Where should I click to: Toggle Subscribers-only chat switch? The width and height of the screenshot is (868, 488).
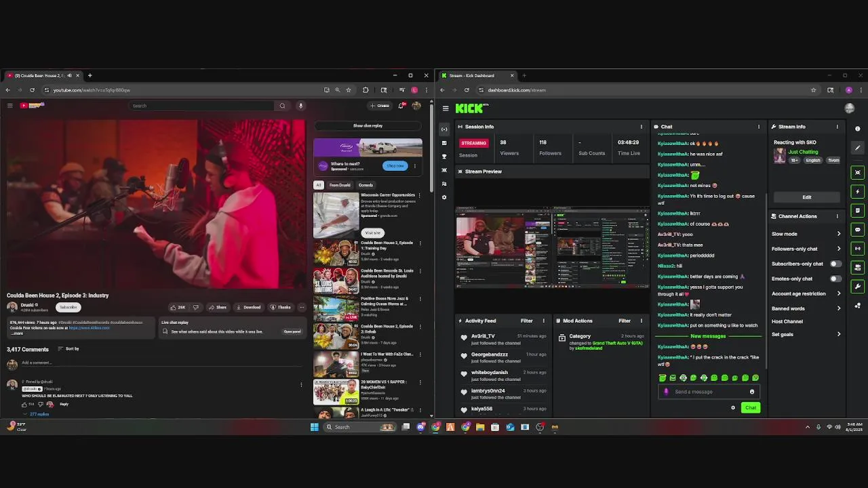(x=836, y=264)
